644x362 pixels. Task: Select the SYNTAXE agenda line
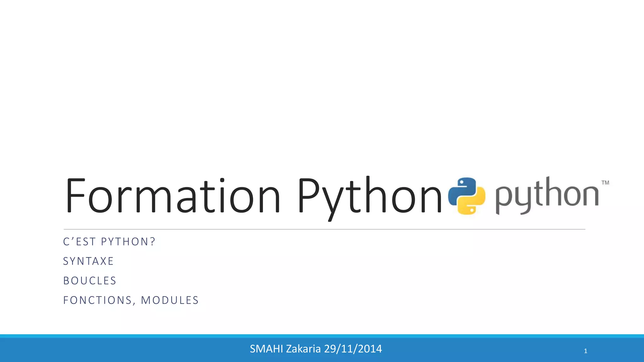coord(88,261)
